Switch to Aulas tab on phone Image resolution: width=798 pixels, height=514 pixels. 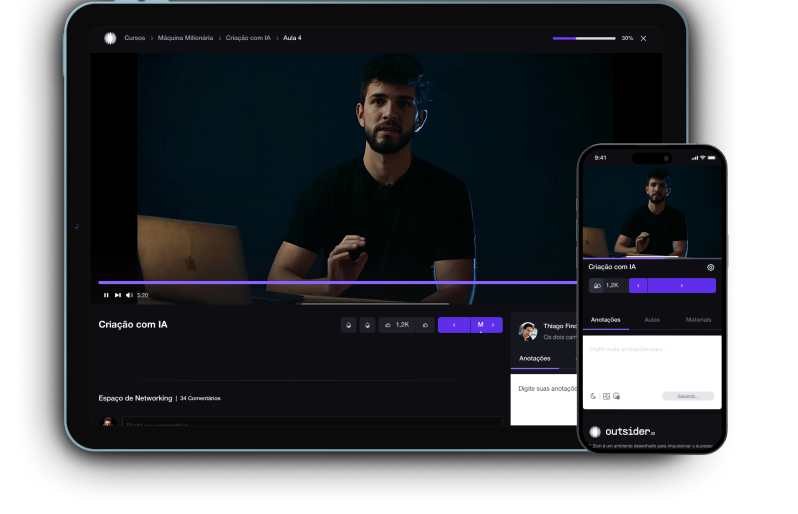tap(652, 320)
